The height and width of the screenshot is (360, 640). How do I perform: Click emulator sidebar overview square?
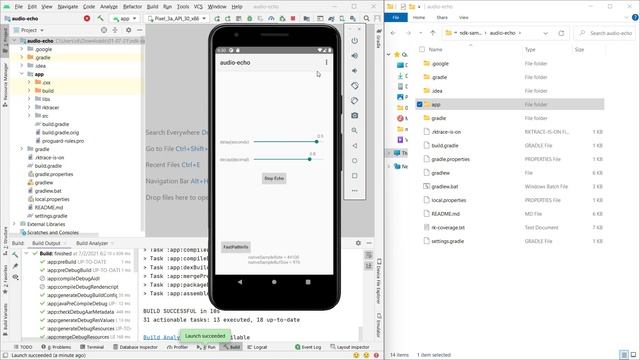click(355, 176)
